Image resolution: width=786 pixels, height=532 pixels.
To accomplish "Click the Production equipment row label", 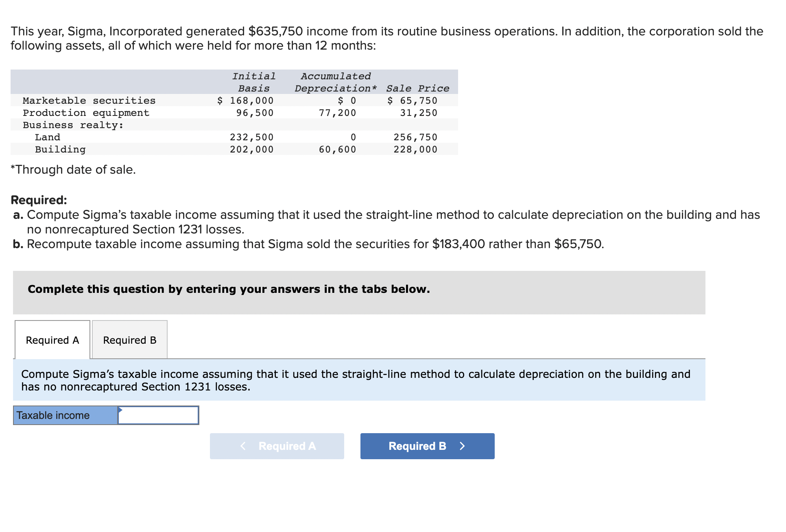I will pos(86,113).
